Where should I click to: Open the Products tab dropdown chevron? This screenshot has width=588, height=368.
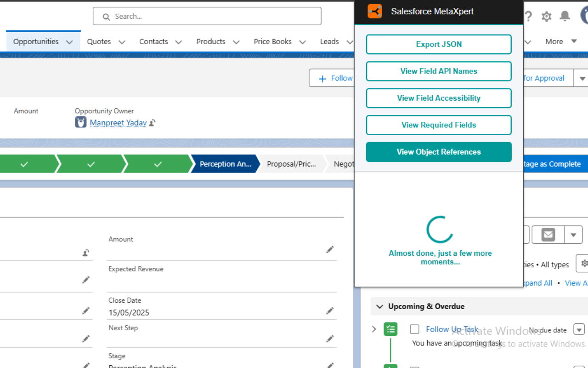(236, 42)
